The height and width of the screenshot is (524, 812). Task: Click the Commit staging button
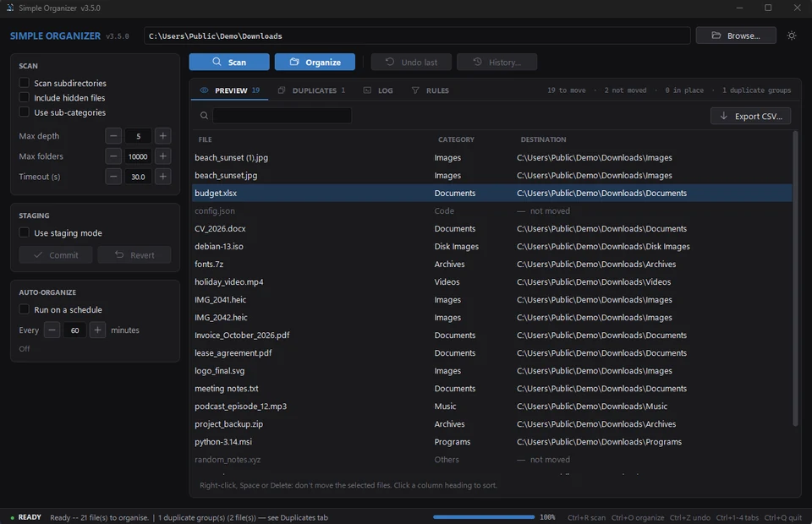pos(56,255)
